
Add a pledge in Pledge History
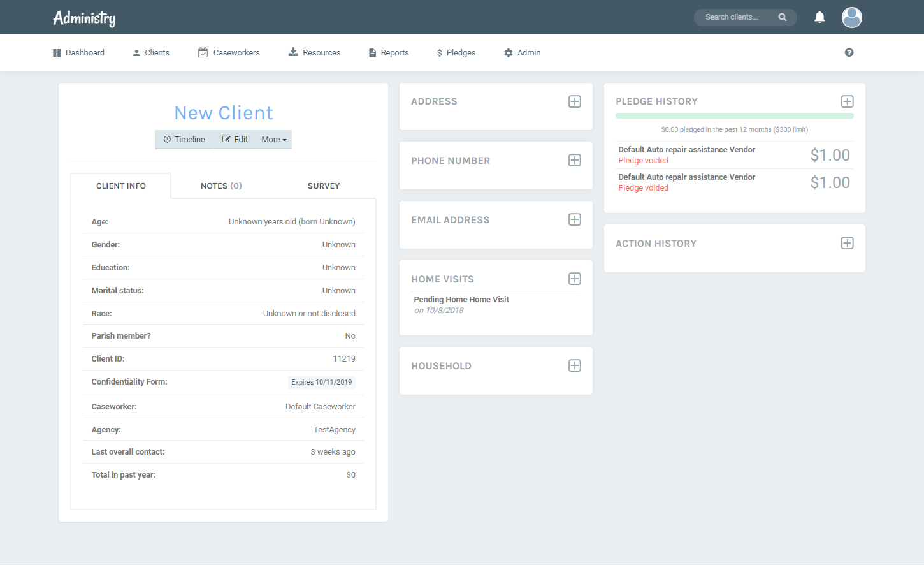coord(847,101)
